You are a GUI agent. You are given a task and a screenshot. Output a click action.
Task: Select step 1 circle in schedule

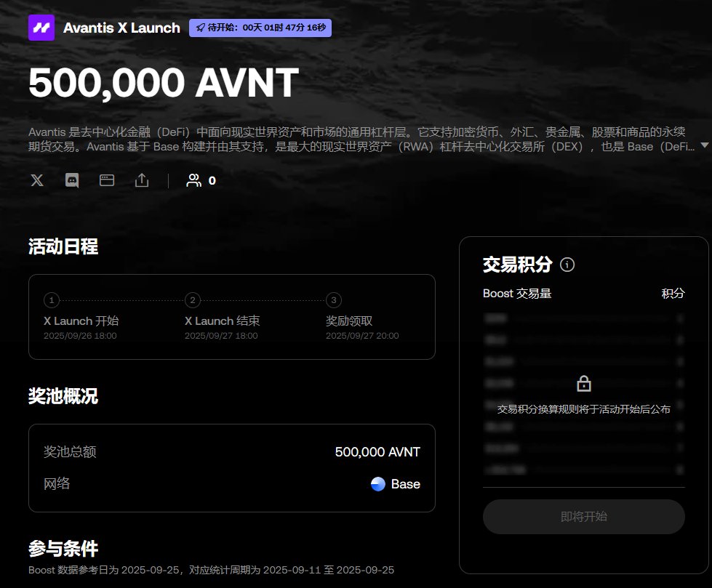pos(52,300)
